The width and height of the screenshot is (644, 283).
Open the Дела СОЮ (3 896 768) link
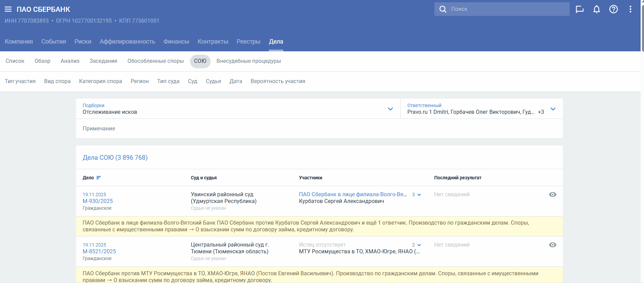coord(115,157)
